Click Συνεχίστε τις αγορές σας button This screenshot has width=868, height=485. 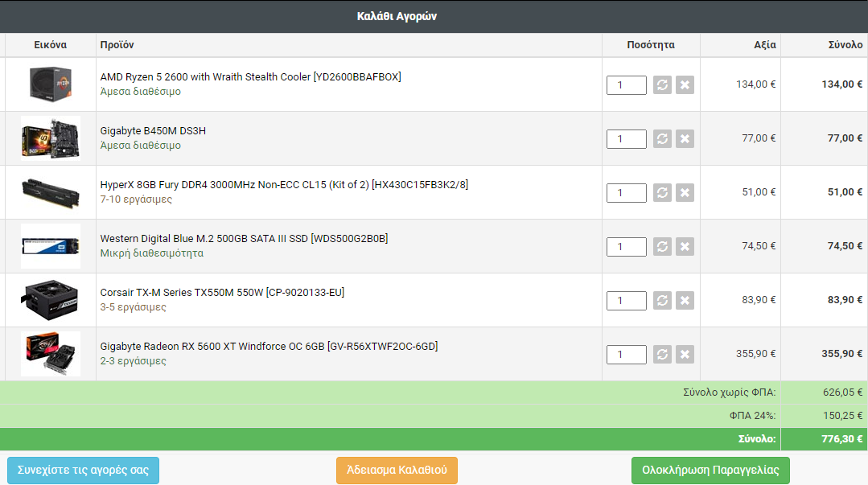[83, 470]
